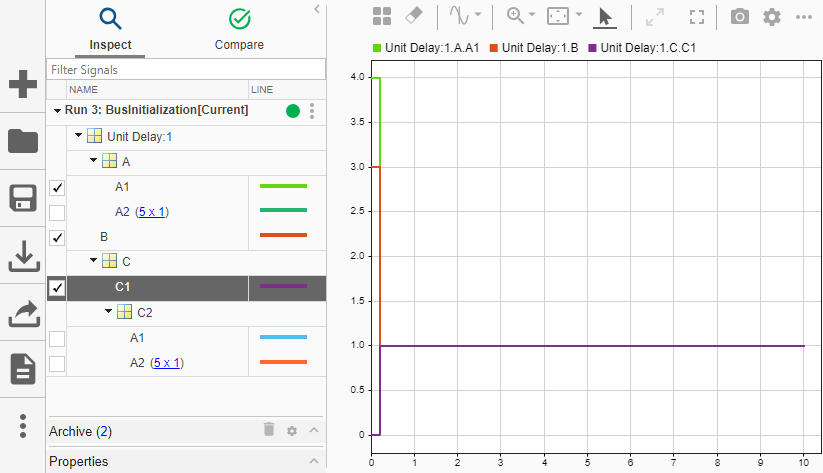Viewport: 823px width, 473px height.
Task: Collapse the Unit Delay:1 node arrow
Action: point(78,135)
